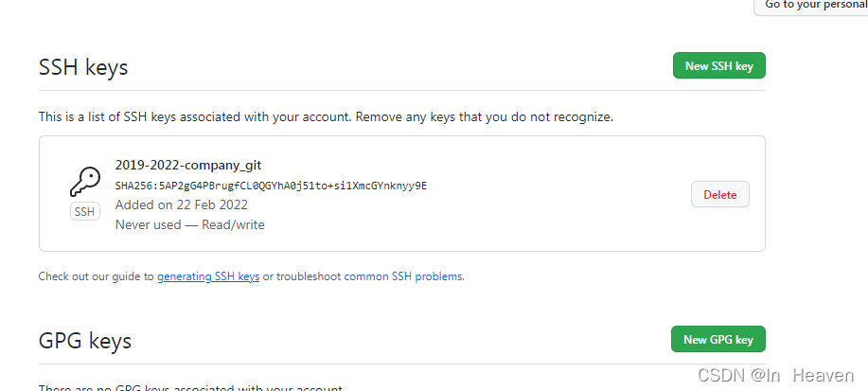Screen dimensions: 868x391
Task: Open the generating SSH keys guide link
Action: click(208, 276)
